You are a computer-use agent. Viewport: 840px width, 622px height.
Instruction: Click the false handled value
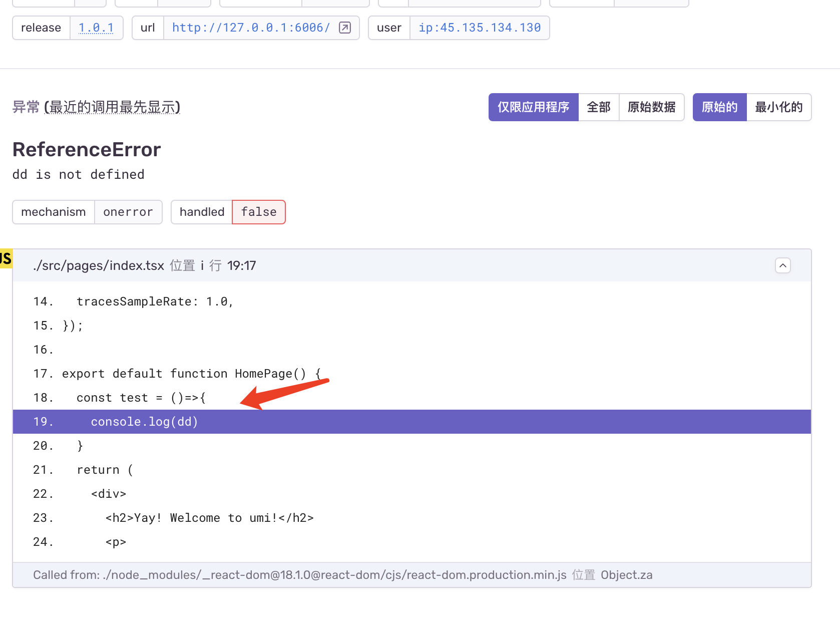259,212
